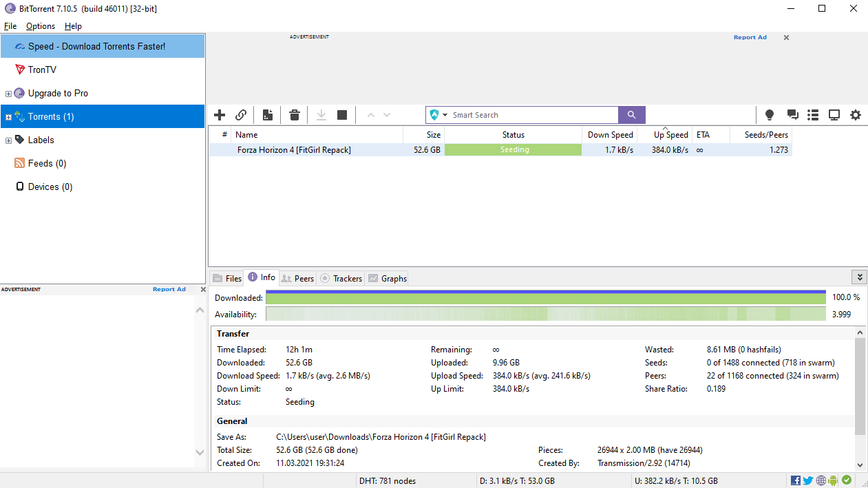The width and height of the screenshot is (868, 488).
Task: Click the Twitter icon in the status bar
Action: (x=808, y=480)
